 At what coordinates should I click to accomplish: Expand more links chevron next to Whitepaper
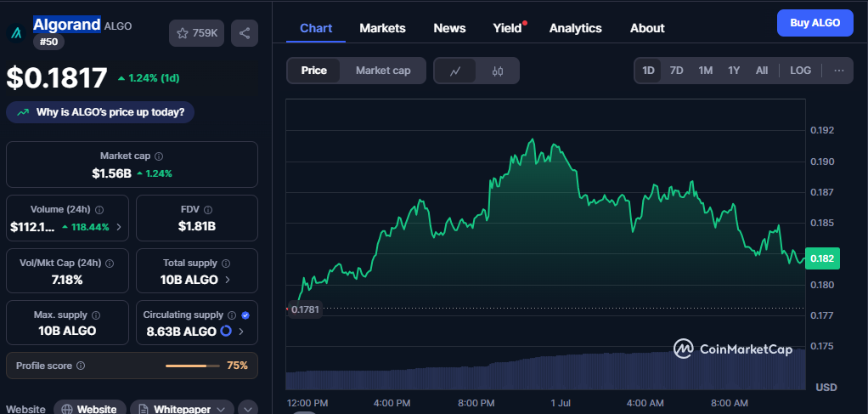[x=248, y=408]
